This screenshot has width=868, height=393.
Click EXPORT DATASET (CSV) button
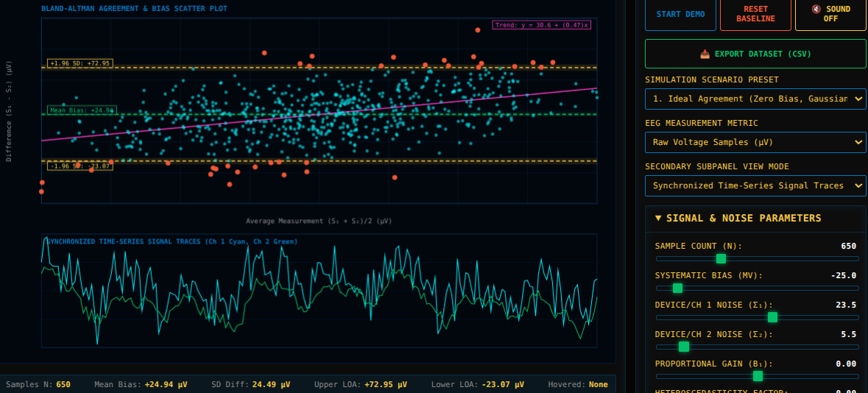point(755,54)
